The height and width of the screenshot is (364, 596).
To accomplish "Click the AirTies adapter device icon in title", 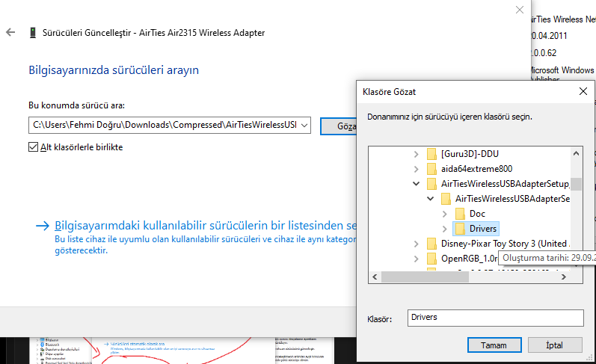I will pyautogui.click(x=33, y=33).
